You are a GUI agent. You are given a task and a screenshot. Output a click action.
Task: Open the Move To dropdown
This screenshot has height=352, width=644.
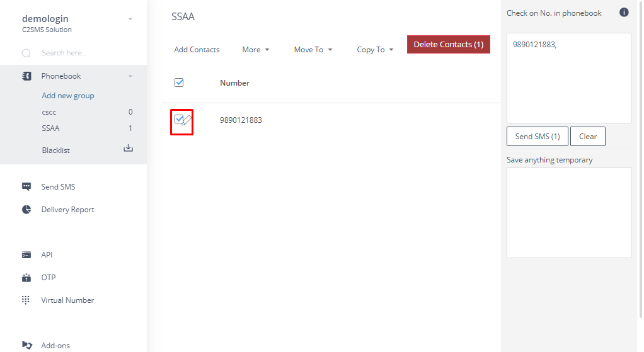click(x=313, y=50)
